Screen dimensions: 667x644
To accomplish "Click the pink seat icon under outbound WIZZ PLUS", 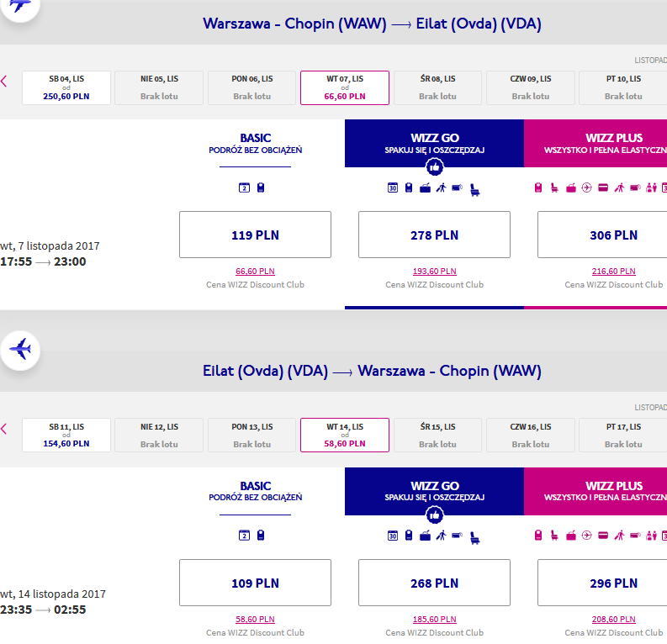I will click(x=554, y=187).
